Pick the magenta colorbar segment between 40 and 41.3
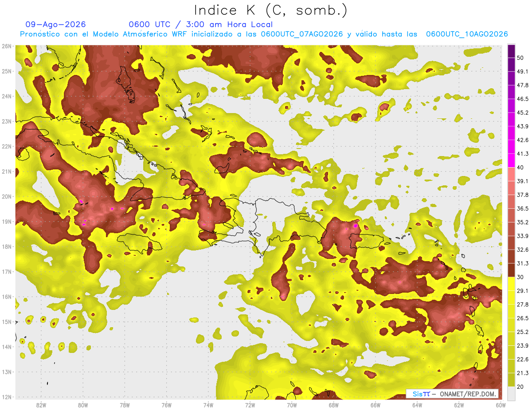This screenshot has height=411, width=532. pyautogui.click(x=511, y=160)
